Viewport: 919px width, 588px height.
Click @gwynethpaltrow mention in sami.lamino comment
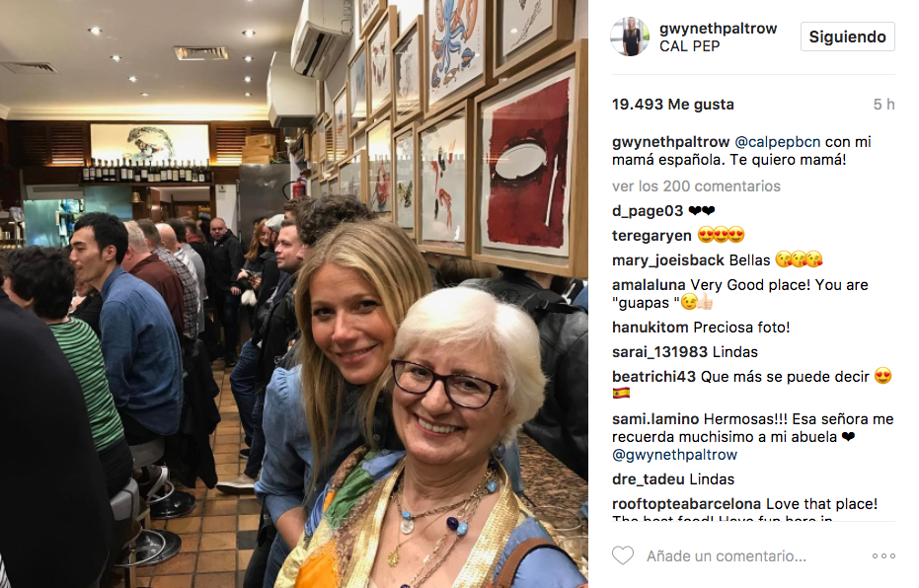click(x=674, y=455)
